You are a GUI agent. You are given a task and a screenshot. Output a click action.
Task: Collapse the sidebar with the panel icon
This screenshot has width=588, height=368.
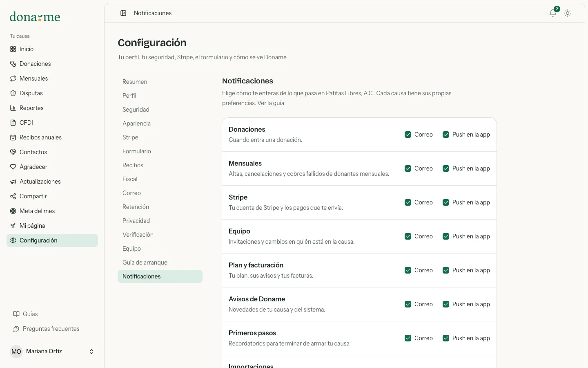coord(123,13)
